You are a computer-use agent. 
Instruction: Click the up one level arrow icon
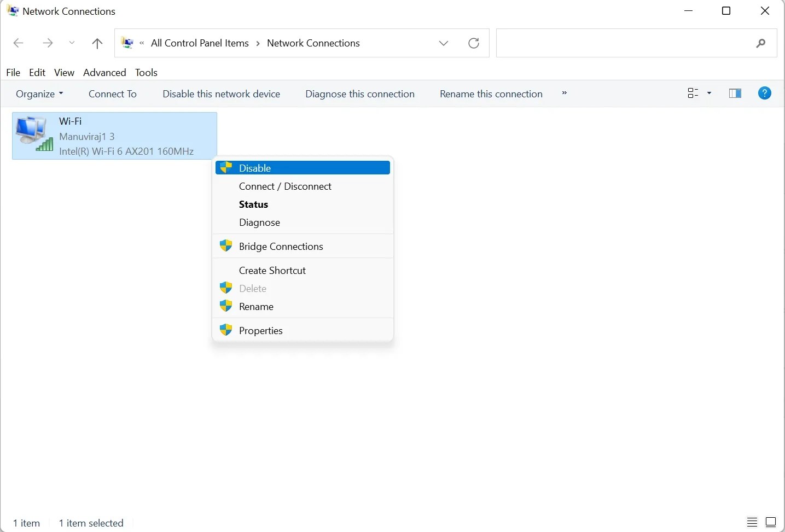[x=97, y=43]
